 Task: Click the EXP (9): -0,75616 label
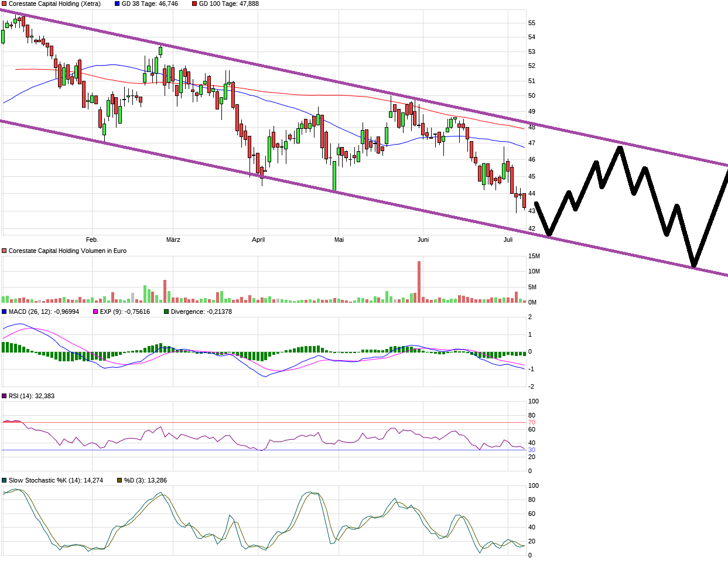click(125, 312)
